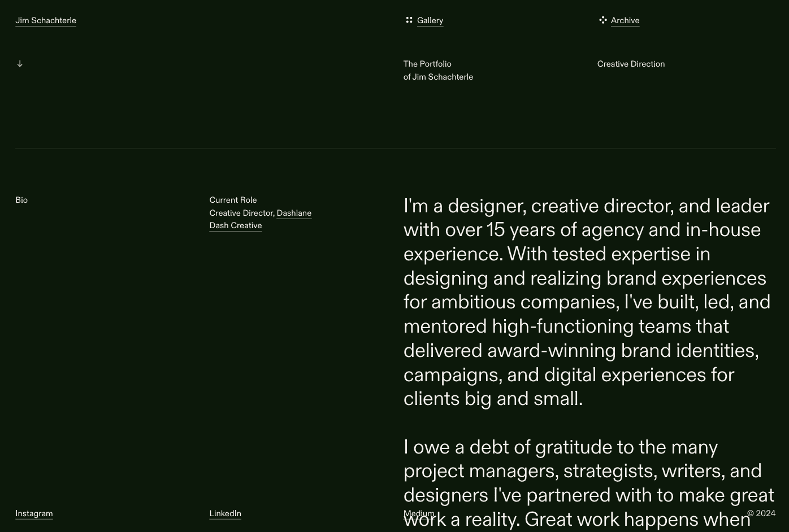Screen dimensions: 789x532
Task: Go to the Gallery page
Action: (x=430, y=20)
